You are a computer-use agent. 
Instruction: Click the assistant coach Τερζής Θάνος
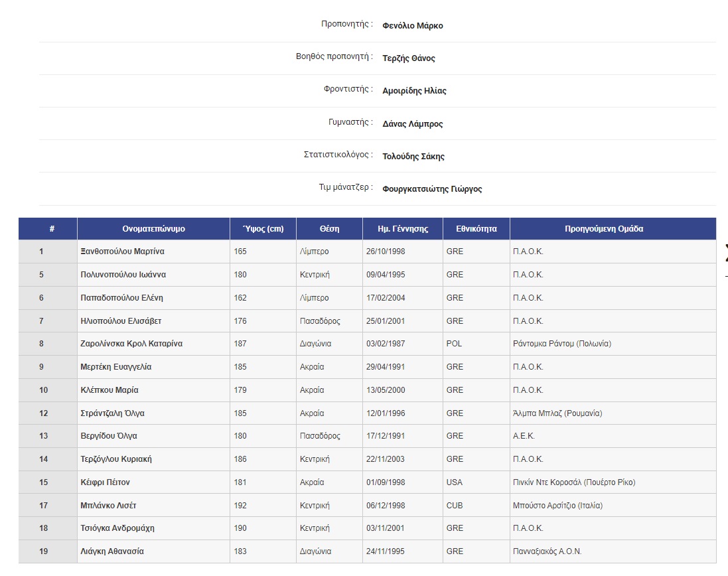coord(409,58)
